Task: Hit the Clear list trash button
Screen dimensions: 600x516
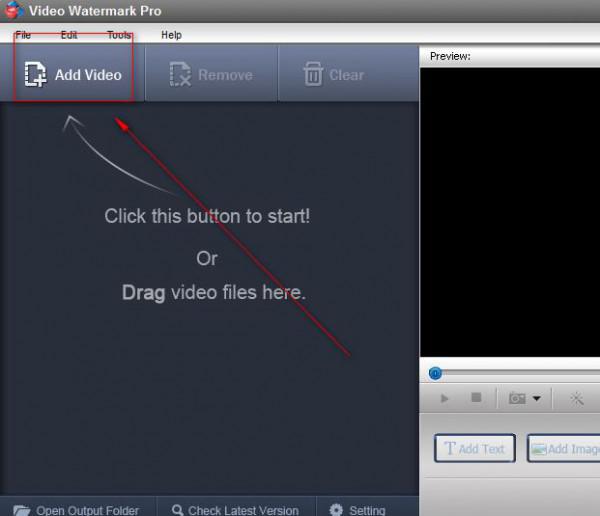Action: tap(334, 74)
